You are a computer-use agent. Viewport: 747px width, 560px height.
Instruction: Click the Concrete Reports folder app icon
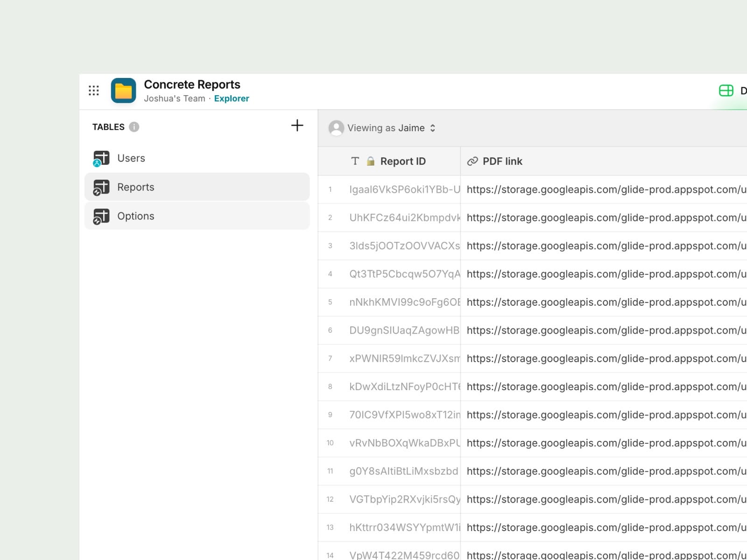tap(124, 91)
